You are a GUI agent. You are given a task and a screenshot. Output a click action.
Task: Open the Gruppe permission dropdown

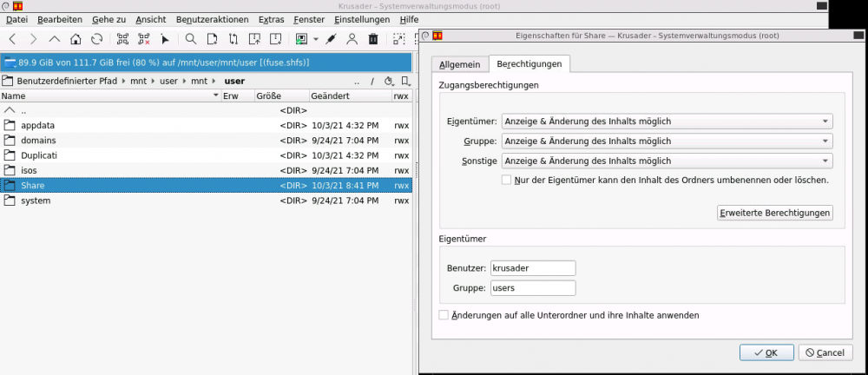pos(667,141)
